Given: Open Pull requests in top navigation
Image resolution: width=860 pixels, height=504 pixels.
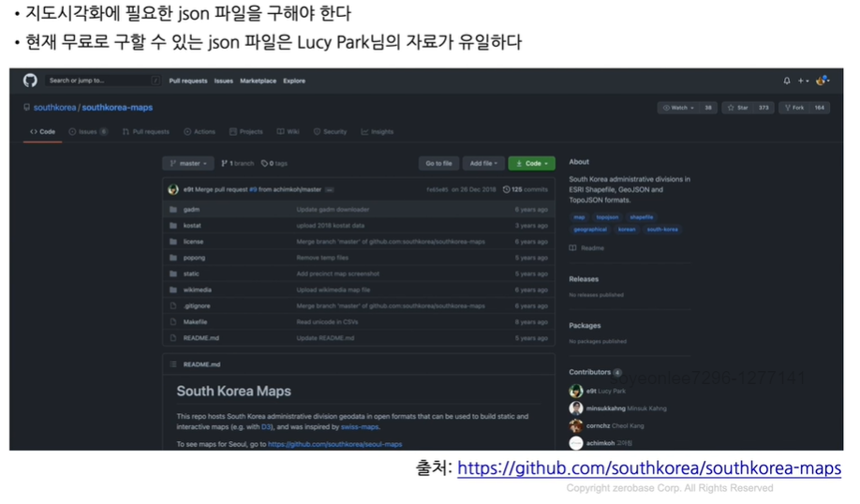Looking at the screenshot, I should 188,81.
